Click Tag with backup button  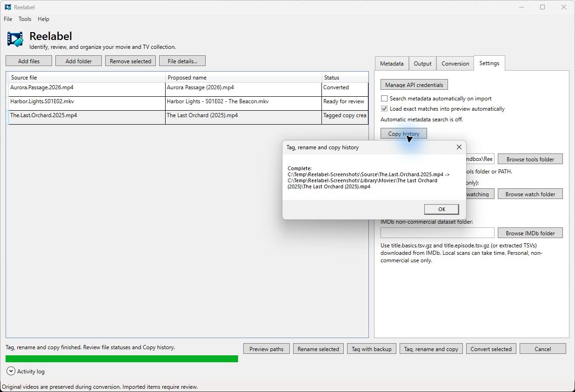[372, 349]
